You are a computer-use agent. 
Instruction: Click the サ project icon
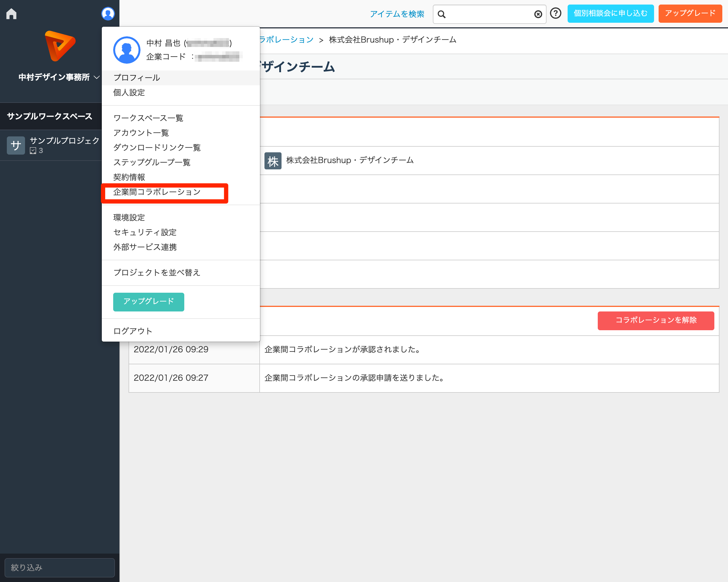pyautogui.click(x=16, y=145)
